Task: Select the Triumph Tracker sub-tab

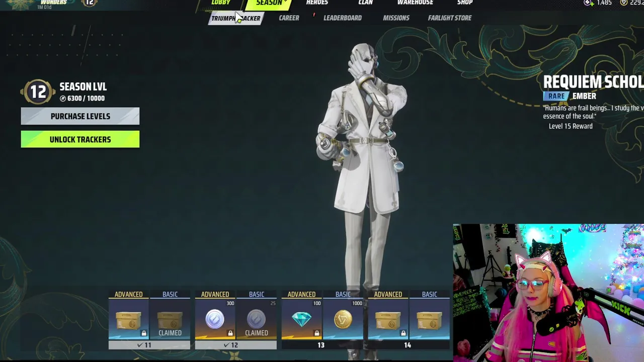Action: pyautogui.click(x=236, y=18)
